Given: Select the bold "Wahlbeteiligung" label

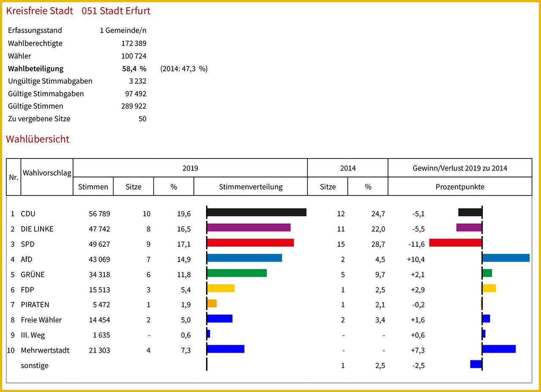Looking at the screenshot, I should (35, 68).
